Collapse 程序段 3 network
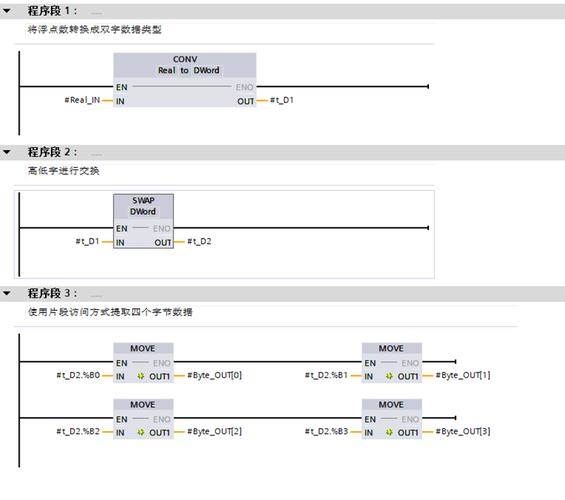Image resolution: width=565 pixels, height=500 pixels. 6,293
